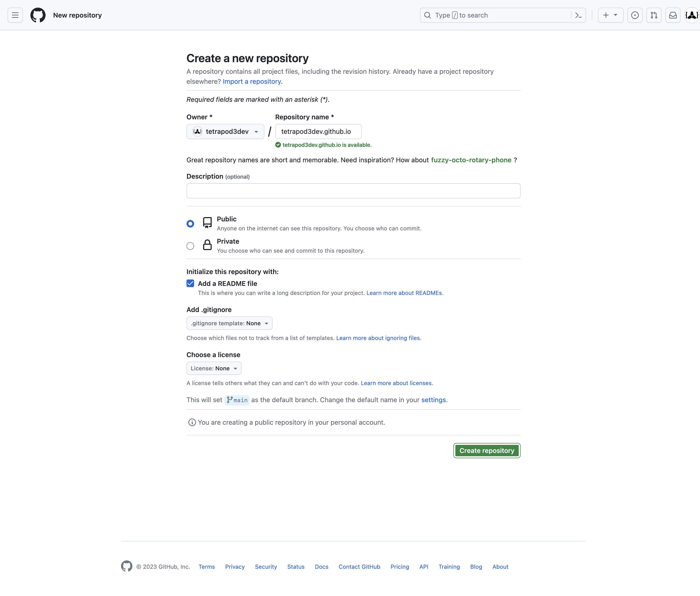Screen dimensions: 700x596
Task: Open the Training footer link
Action: (449, 567)
